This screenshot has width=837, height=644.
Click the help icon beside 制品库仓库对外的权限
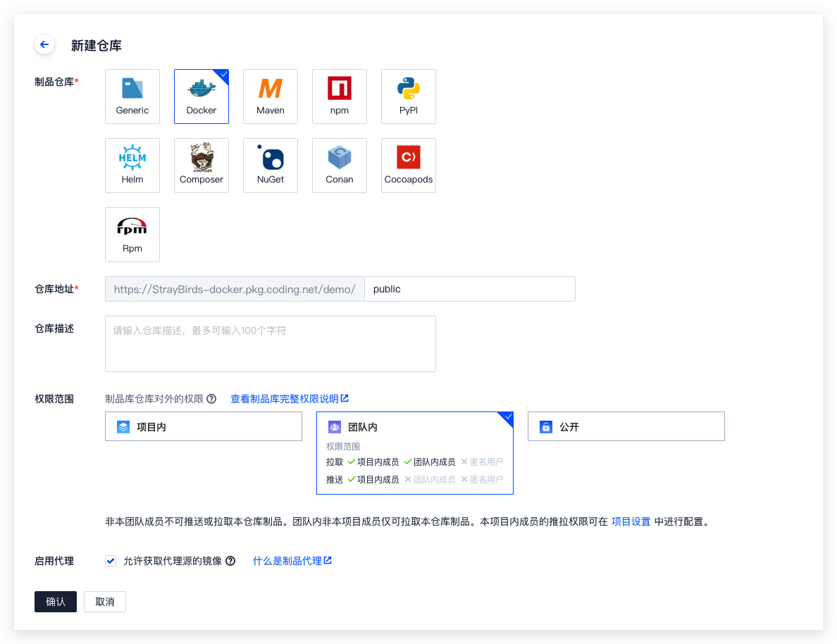211,399
